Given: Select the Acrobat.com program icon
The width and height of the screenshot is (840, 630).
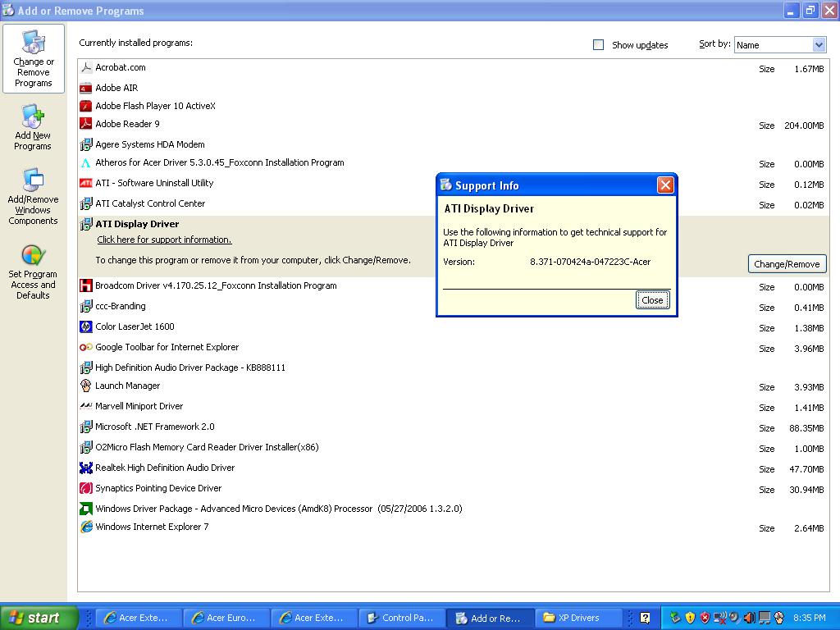Looking at the screenshot, I should 85,67.
